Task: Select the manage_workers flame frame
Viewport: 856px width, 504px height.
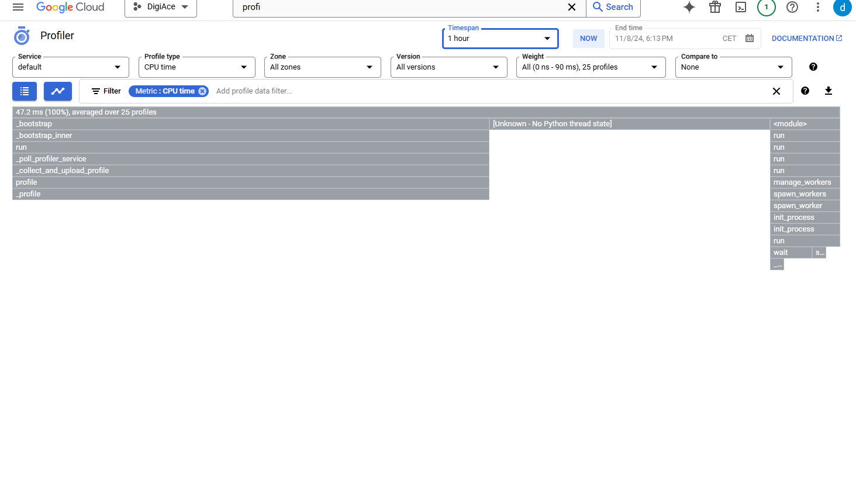Action: pos(805,182)
